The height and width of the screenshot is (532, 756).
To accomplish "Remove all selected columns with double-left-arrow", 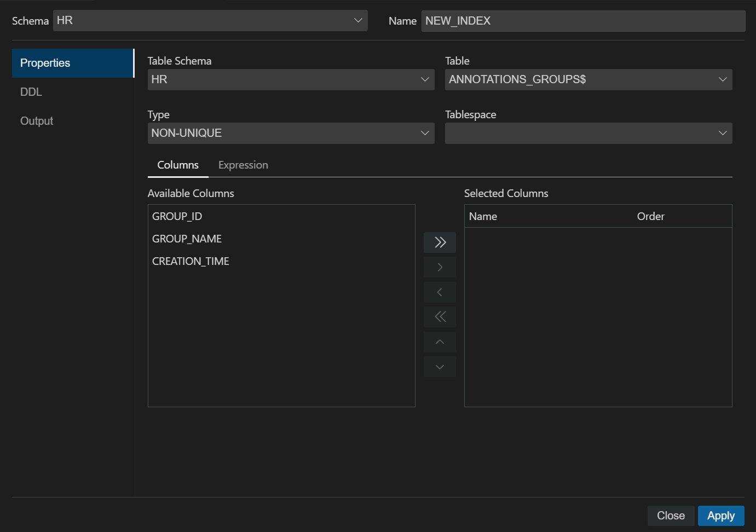I will pos(440,316).
